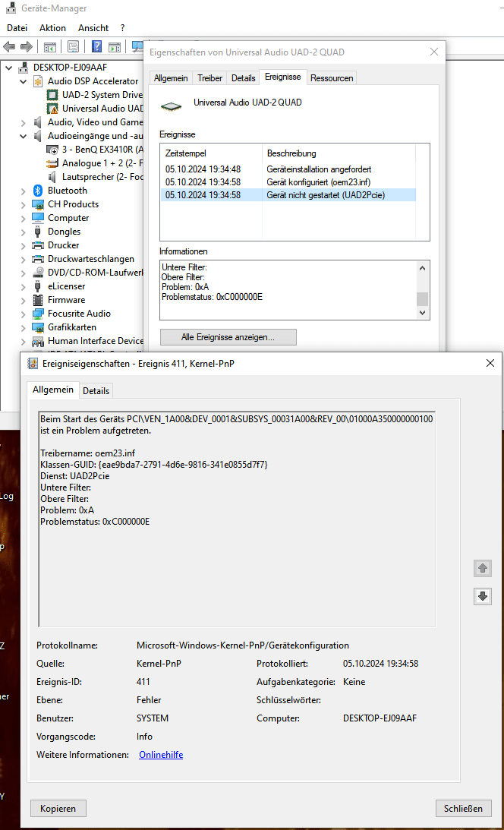
Task: Expand the Computer node
Action: coord(24,219)
